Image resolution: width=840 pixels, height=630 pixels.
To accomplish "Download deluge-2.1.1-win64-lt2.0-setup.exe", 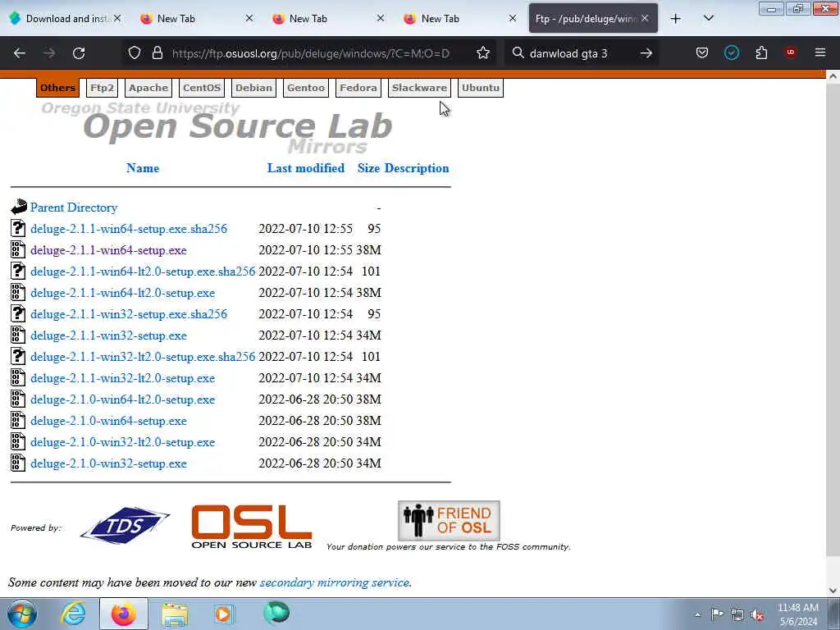I will tap(122, 293).
